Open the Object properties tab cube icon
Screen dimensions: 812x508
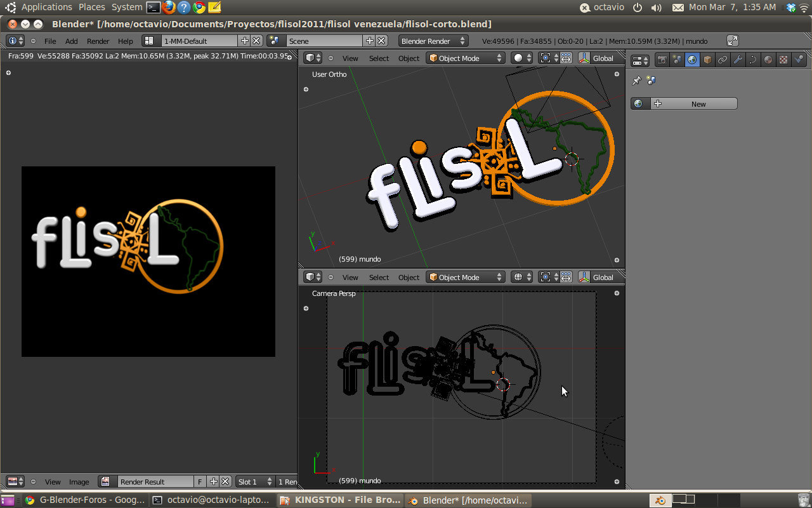click(707, 60)
